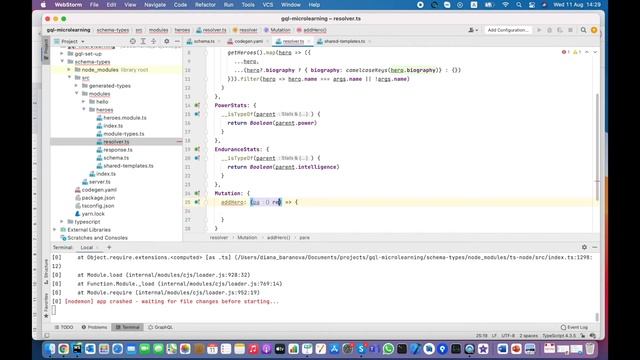Open package.json in project tree
This screenshot has width=640, height=360.
98,198
